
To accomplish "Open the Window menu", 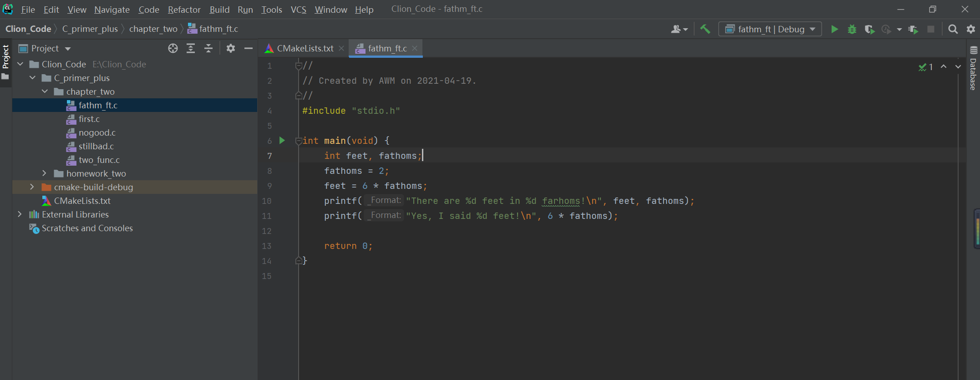I will tap(331, 10).
